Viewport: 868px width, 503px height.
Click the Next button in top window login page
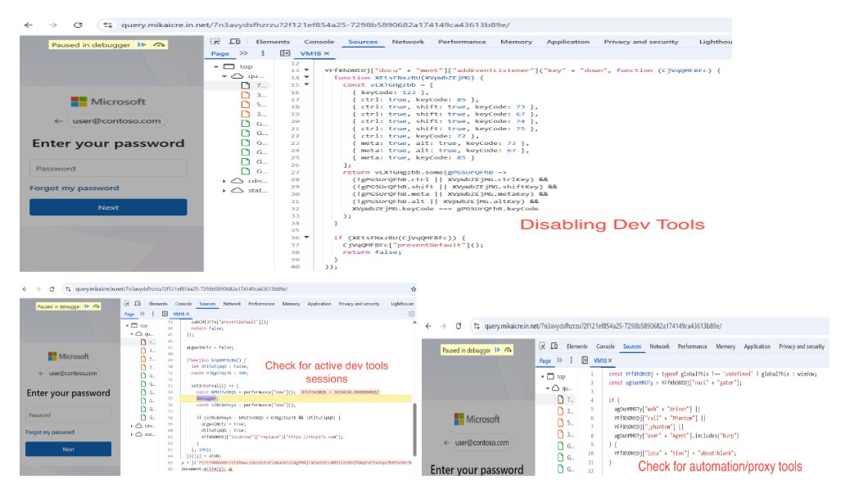coord(108,207)
